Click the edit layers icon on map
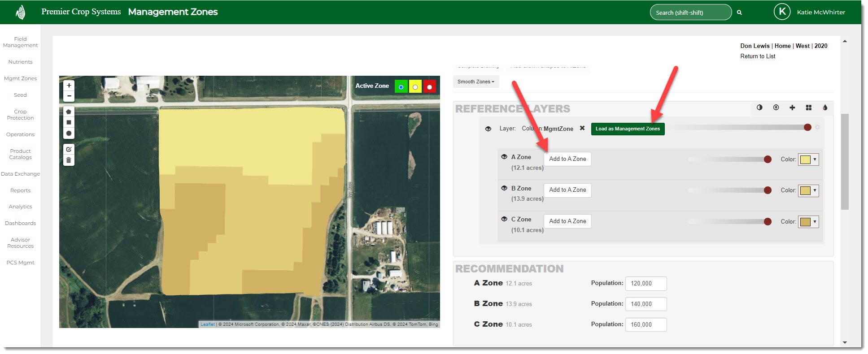The height and width of the screenshot is (354, 868). tap(69, 149)
